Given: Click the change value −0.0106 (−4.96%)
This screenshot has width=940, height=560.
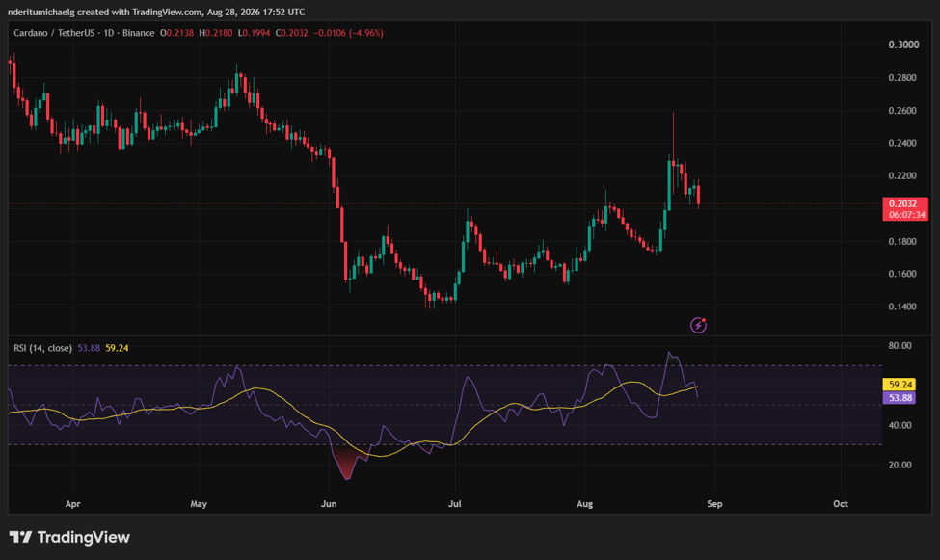Looking at the screenshot, I should click(x=348, y=33).
